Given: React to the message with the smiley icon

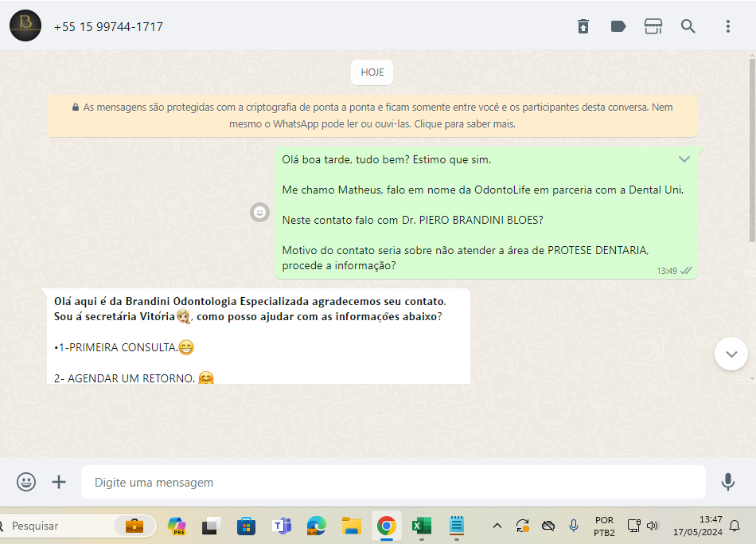Looking at the screenshot, I should [260, 212].
